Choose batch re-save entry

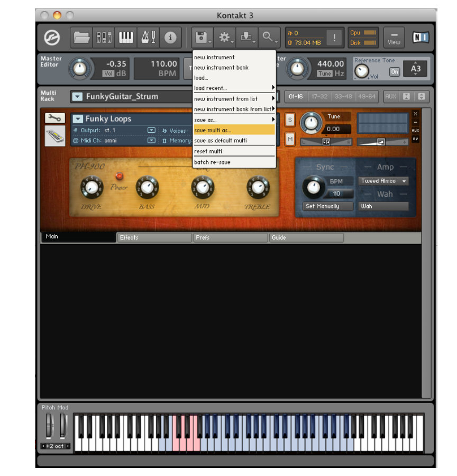point(234,162)
